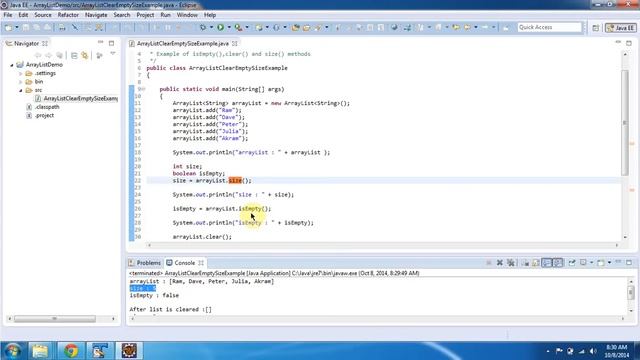Image resolution: width=640 pixels, height=360 pixels.
Task: Click the Collapse All icon in Navigator
Action: tap(74, 56)
